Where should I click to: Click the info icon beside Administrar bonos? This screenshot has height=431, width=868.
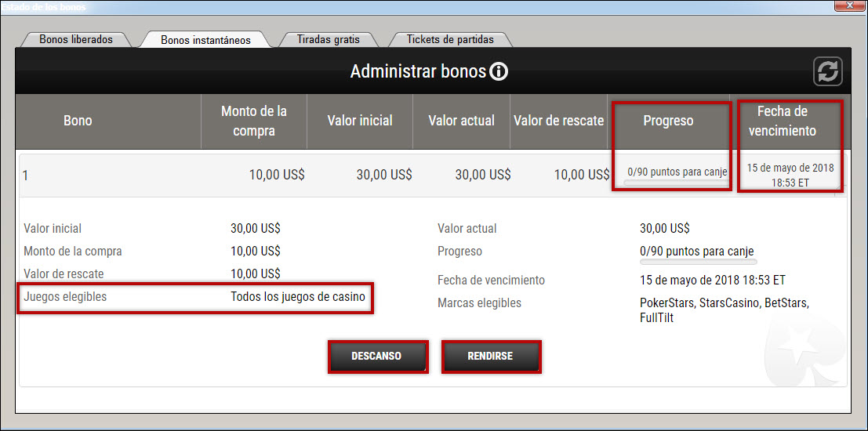pyautogui.click(x=499, y=71)
